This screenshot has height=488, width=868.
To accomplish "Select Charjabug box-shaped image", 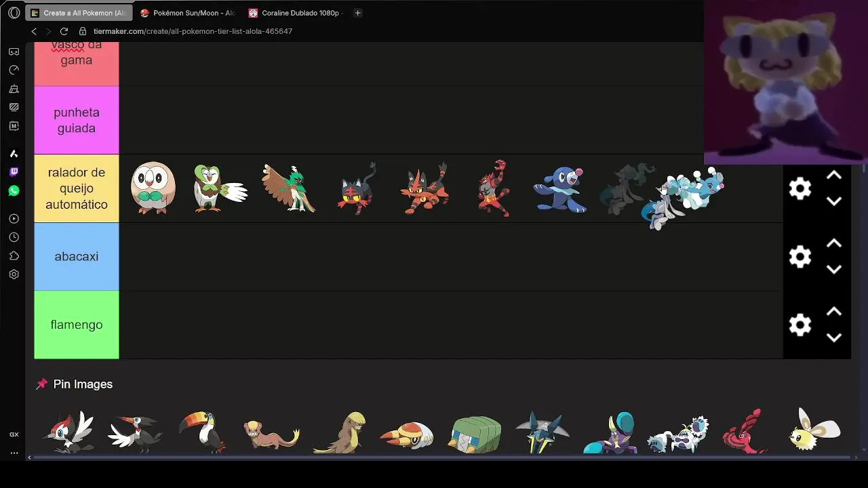I will pyautogui.click(x=475, y=434).
